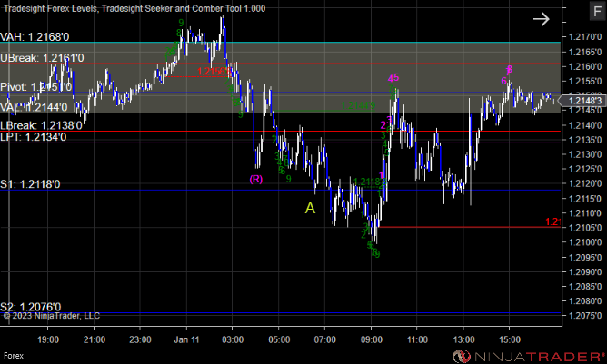The width and height of the screenshot is (607, 364).
Task: Click the magenta (R) marker
Action: [x=256, y=179]
